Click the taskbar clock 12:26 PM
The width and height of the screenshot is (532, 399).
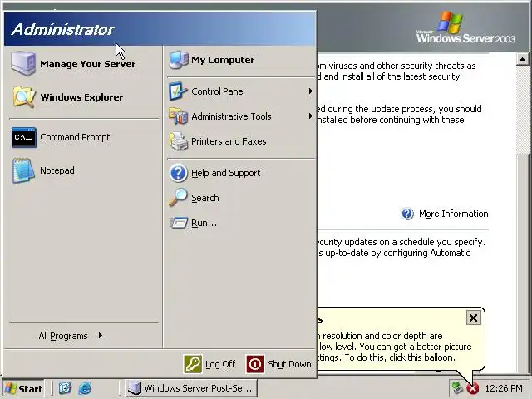click(504, 388)
